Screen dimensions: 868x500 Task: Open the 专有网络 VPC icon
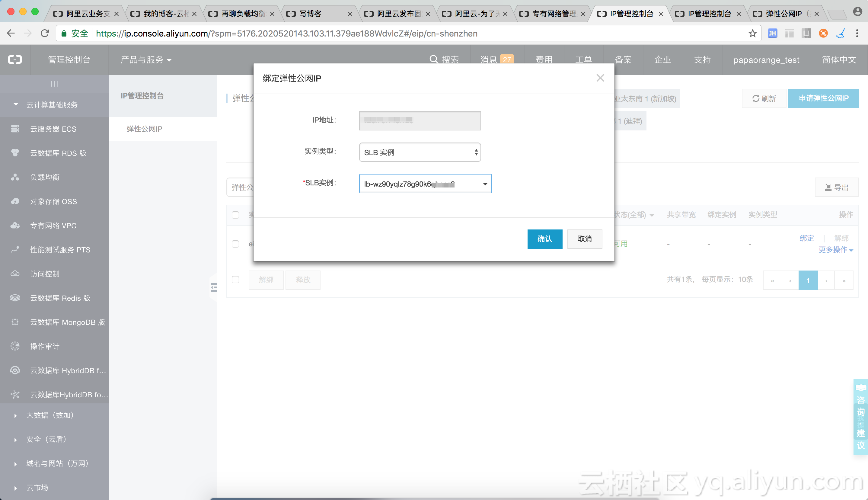click(15, 225)
